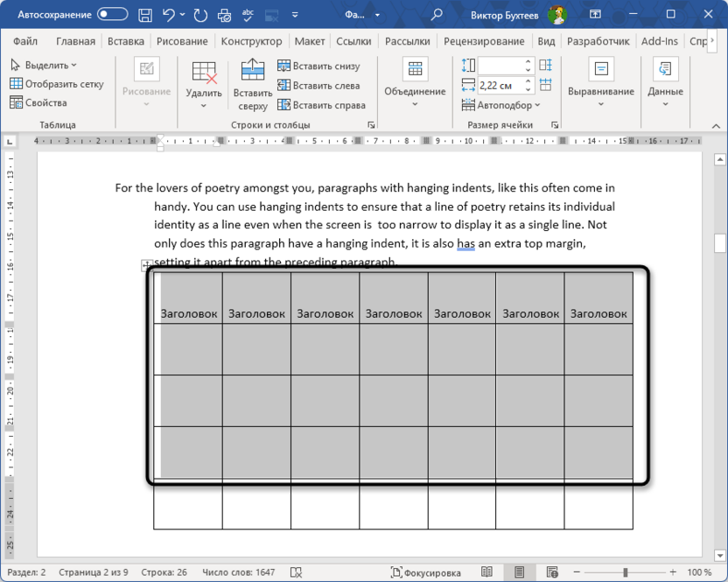Enable Фокусировка mode
728x582 pixels.
click(426, 572)
